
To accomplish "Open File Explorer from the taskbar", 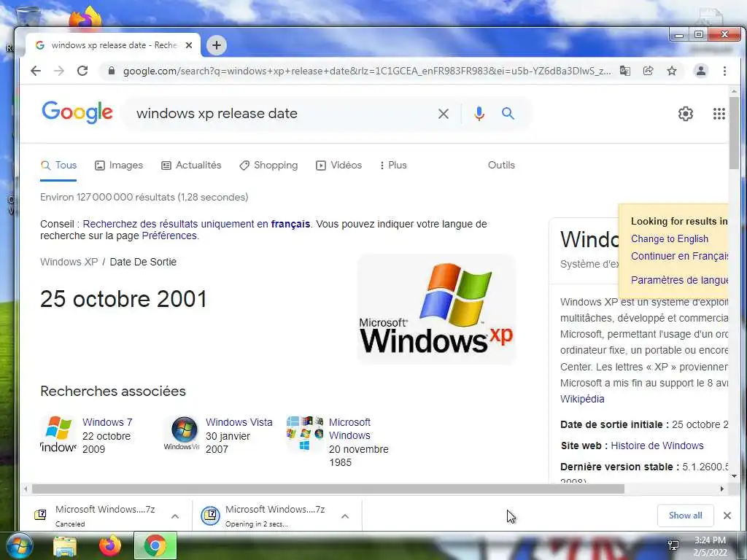I will click(x=65, y=546).
